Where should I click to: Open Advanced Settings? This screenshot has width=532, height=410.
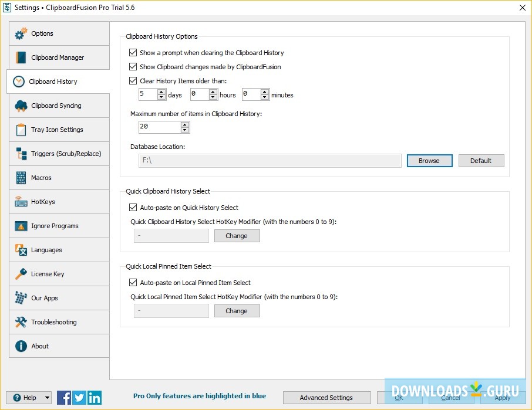click(326, 398)
